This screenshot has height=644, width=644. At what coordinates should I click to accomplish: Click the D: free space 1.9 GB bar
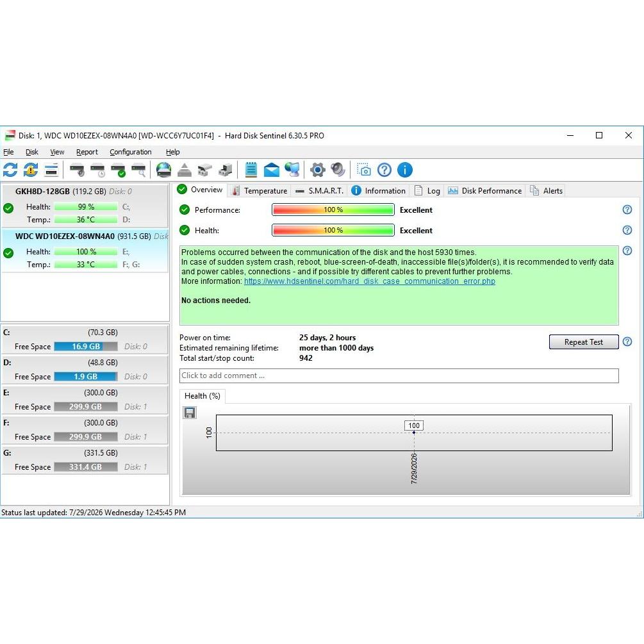tap(86, 376)
